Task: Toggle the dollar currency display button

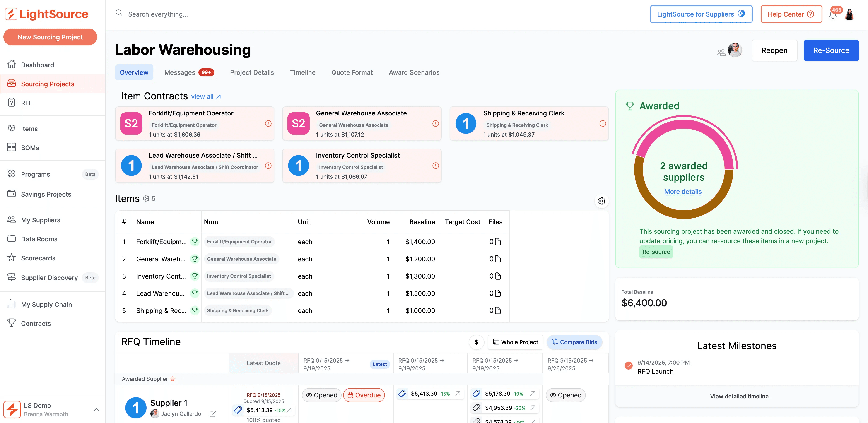Action: [476, 342]
